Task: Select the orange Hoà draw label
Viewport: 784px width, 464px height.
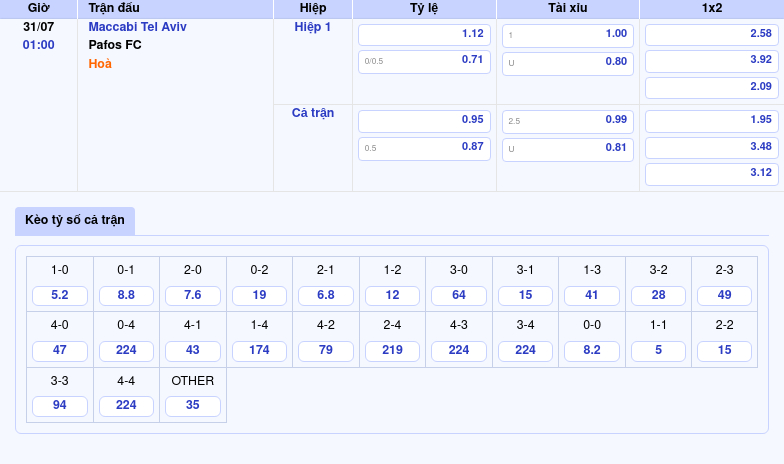Action: pyautogui.click(x=100, y=64)
